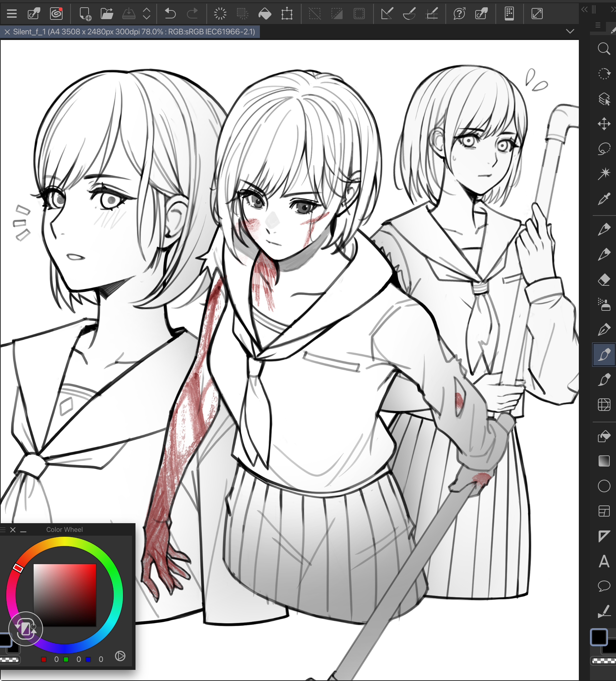
Task: Select the Rotate view tool
Action: point(604,74)
